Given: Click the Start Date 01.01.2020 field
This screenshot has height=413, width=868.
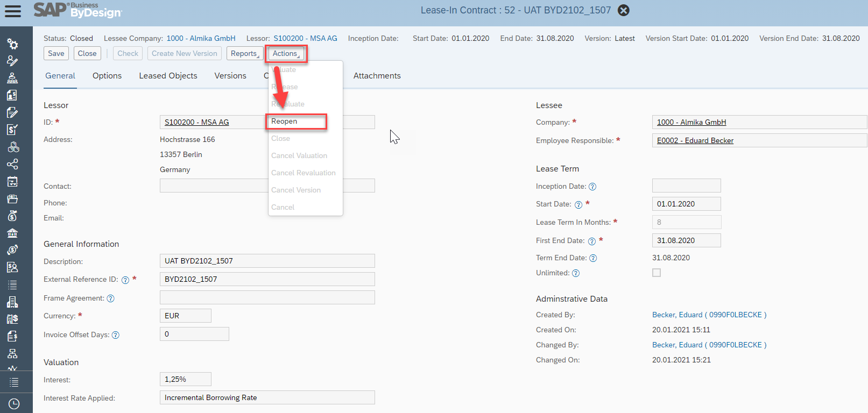Looking at the screenshot, I should pos(687,204).
